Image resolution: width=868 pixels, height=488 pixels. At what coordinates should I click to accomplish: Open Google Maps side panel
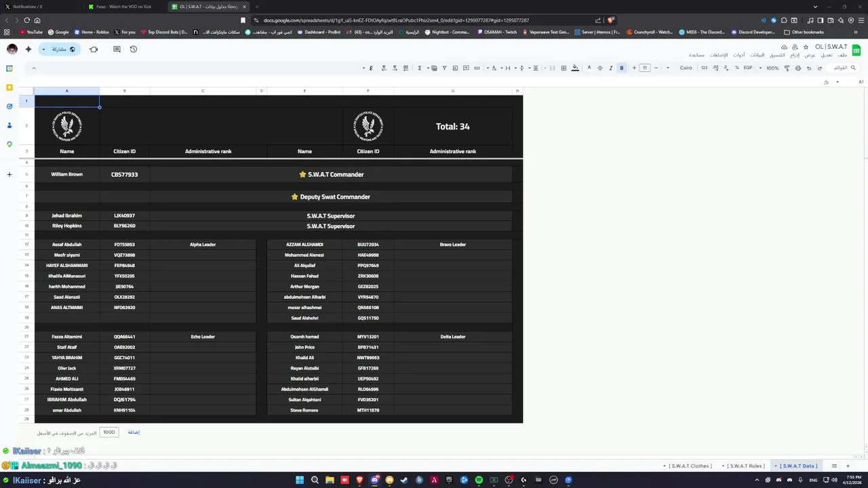tap(9, 144)
